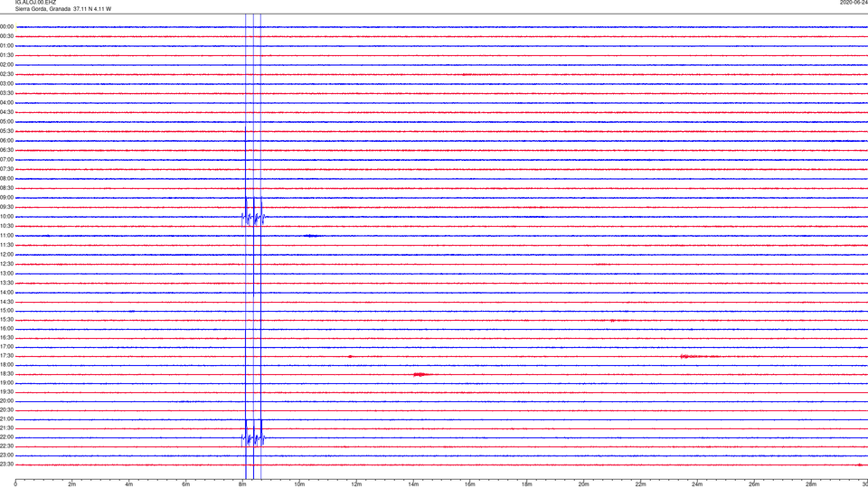Select the 07:30 trace time label

[x=7, y=169]
